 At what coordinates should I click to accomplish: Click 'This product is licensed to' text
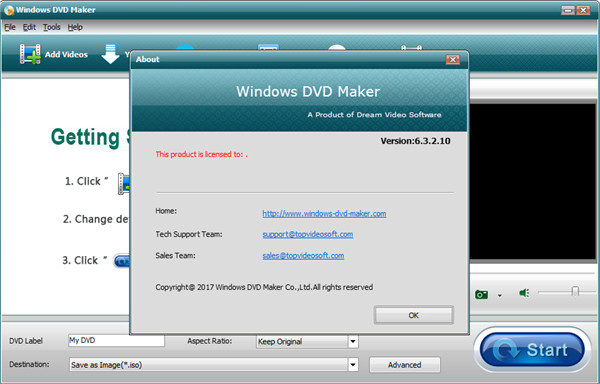[x=201, y=155]
